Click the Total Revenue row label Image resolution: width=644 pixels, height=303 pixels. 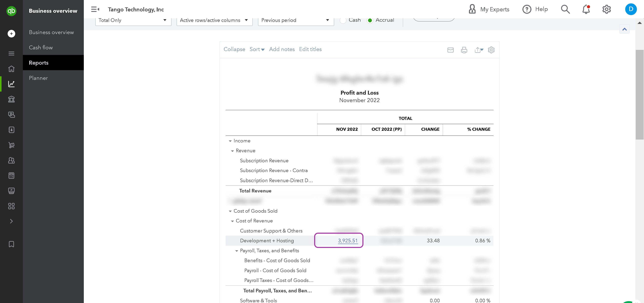pos(255,191)
